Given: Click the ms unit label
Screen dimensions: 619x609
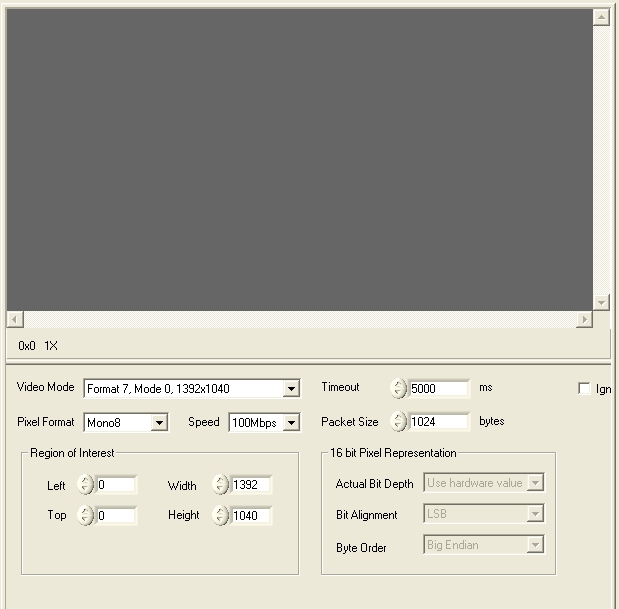Looking at the screenshot, I should 486,388.
